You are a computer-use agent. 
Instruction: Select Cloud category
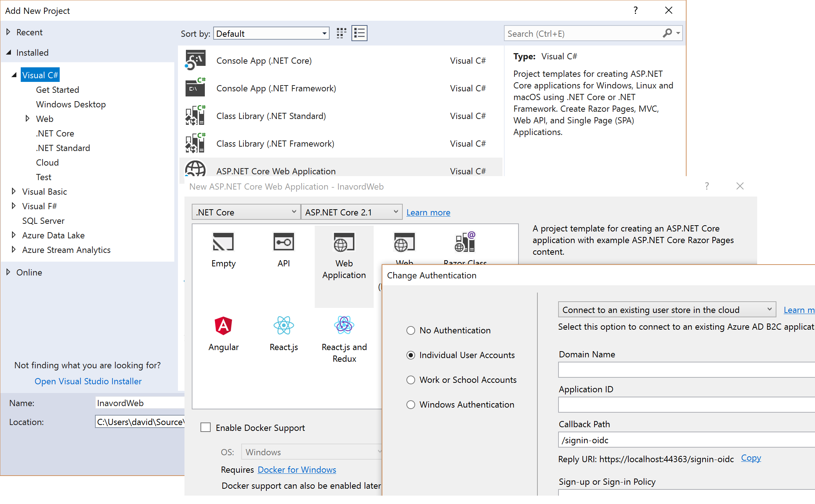47,162
